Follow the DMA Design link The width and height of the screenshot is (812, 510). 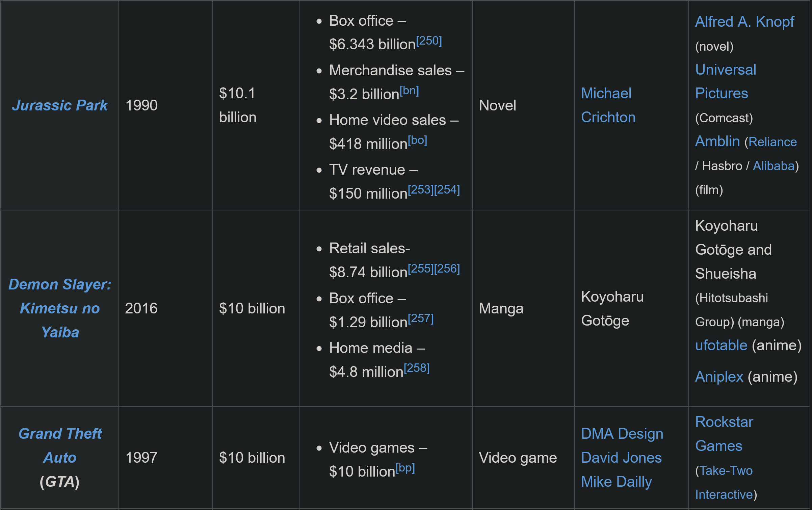pos(622,434)
